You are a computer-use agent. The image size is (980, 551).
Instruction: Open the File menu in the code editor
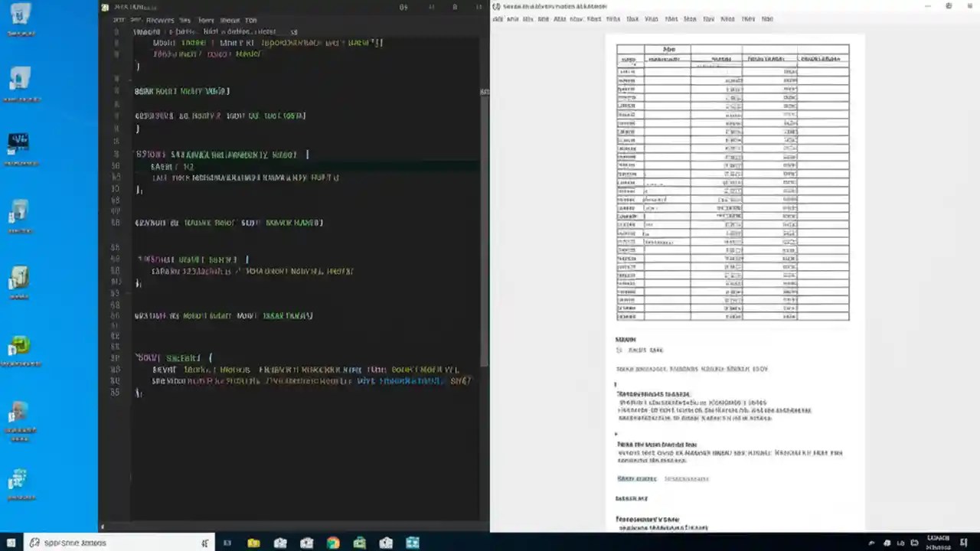tap(118, 21)
